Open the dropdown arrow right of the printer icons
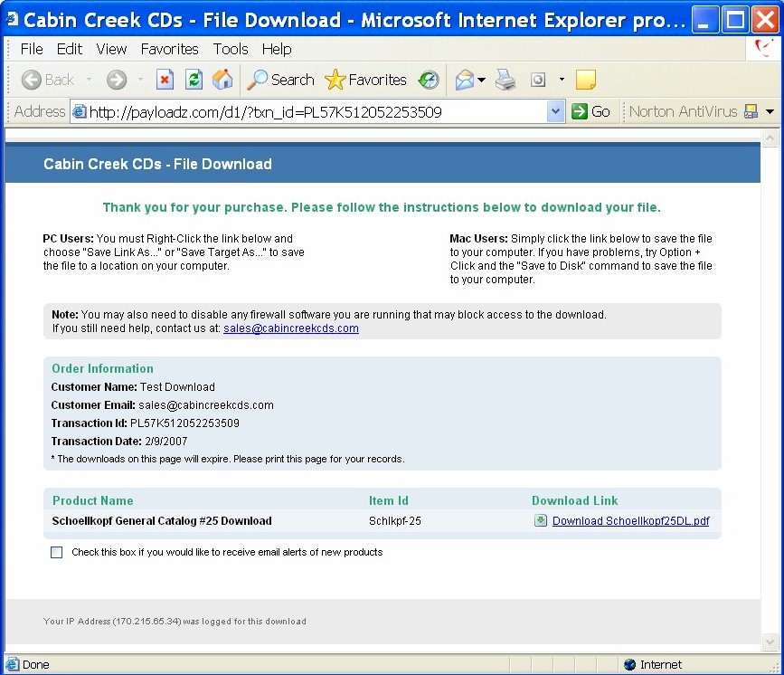The image size is (784, 675). [x=562, y=79]
